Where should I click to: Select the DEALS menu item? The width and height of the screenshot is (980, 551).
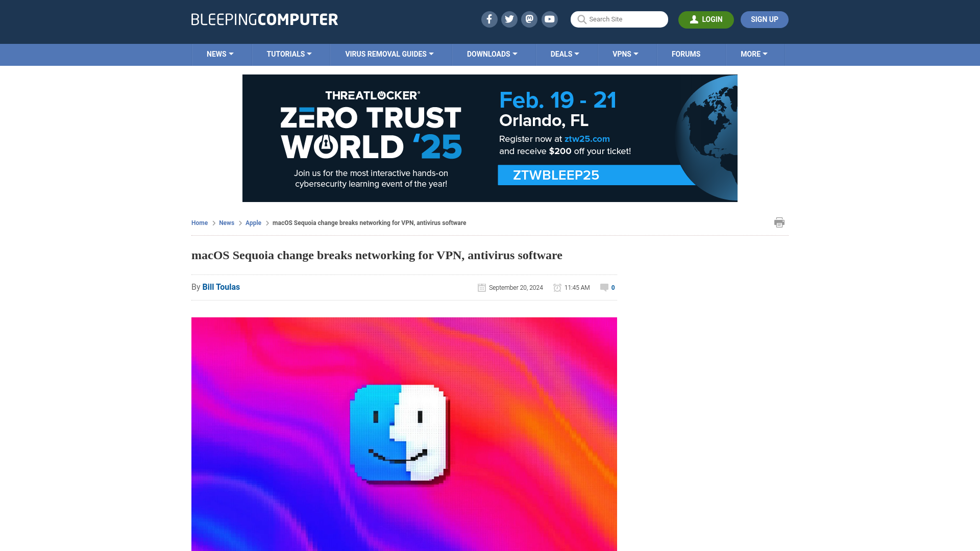point(564,55)
